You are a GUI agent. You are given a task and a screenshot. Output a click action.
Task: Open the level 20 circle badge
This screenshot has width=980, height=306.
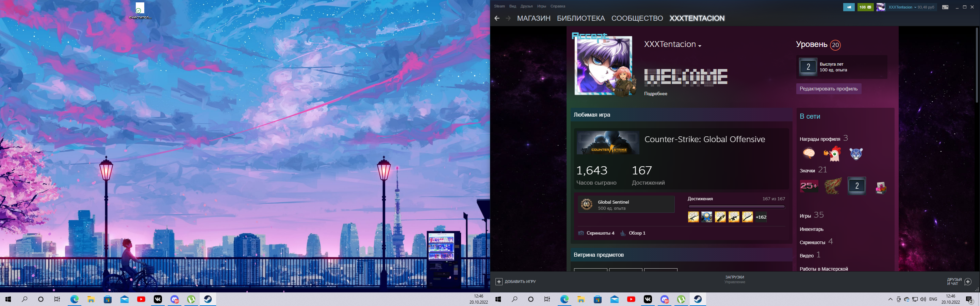click(835, 45)
